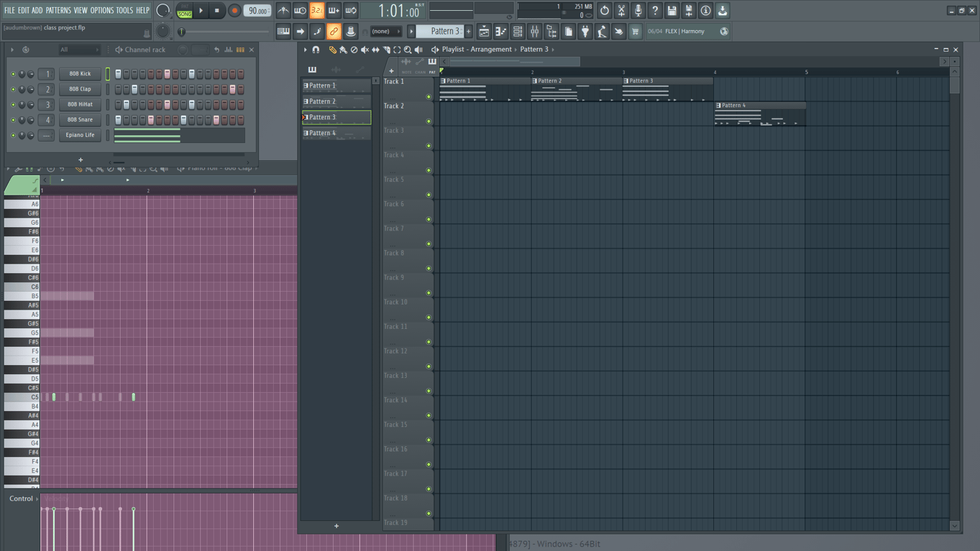Adjust the main volume slider
The height and width of the screenshot is (551, 980).
point(223,31)
